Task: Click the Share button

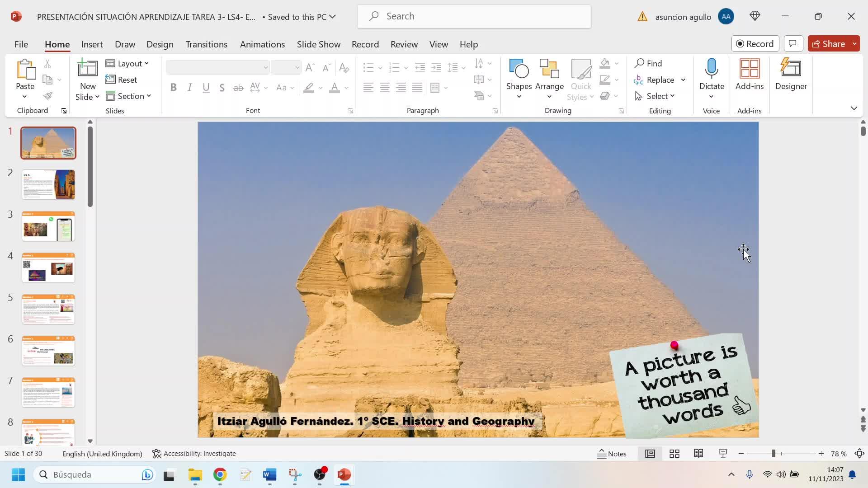Action: pyautogui.click(x=829, y=44)
